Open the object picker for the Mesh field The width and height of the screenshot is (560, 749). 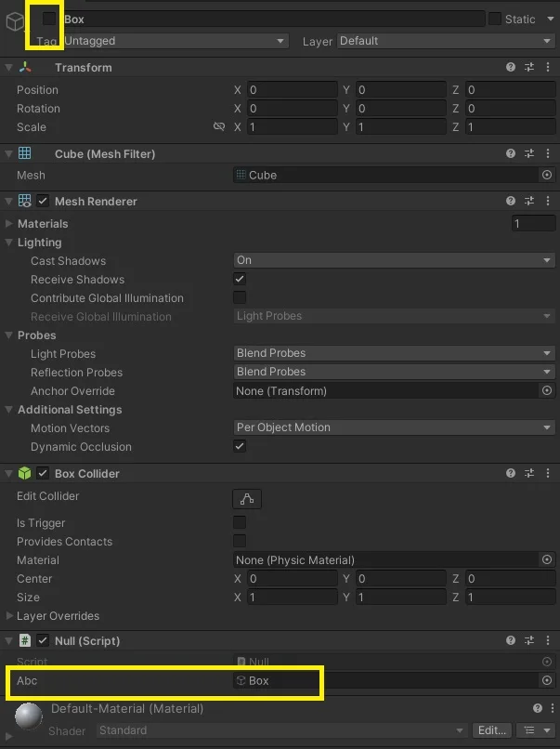(x=547, y=175)
